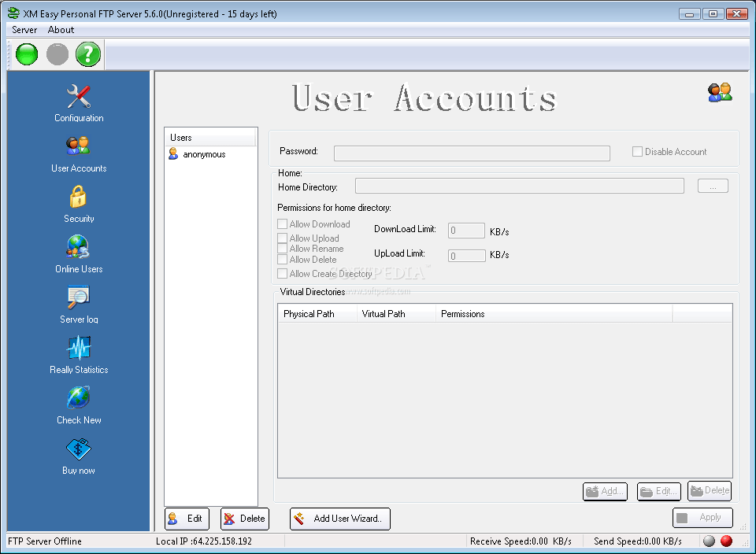Maximize the FTP Server window

[x=713, y=14]
